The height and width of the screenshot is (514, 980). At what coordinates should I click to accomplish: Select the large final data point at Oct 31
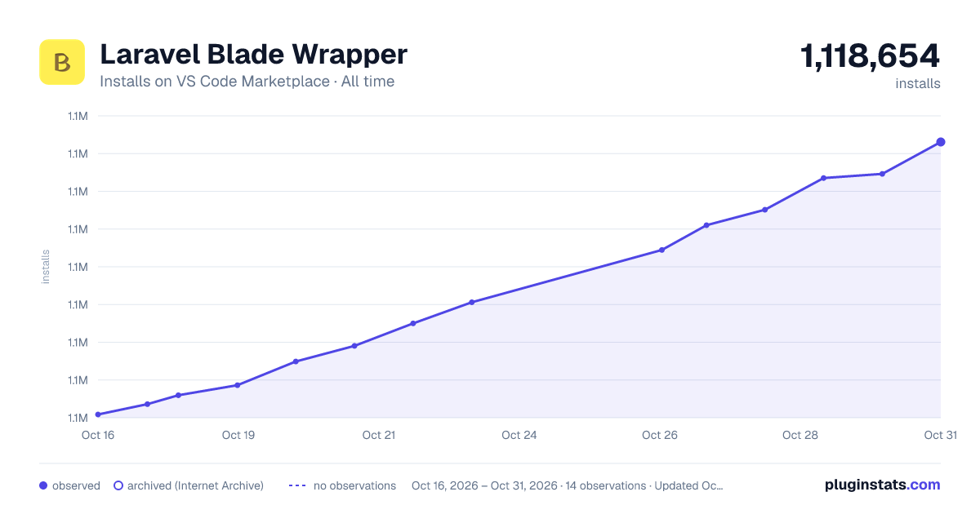click(941, 142)
